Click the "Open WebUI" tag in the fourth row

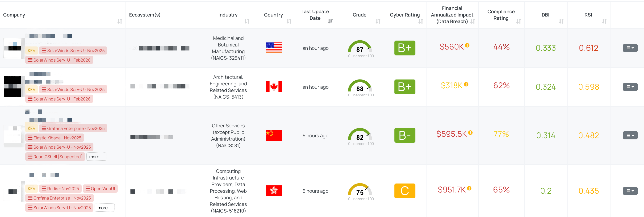coord(100,188)
